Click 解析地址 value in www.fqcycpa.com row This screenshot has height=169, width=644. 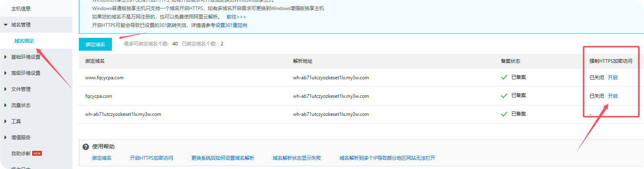[x=331, y=78]
